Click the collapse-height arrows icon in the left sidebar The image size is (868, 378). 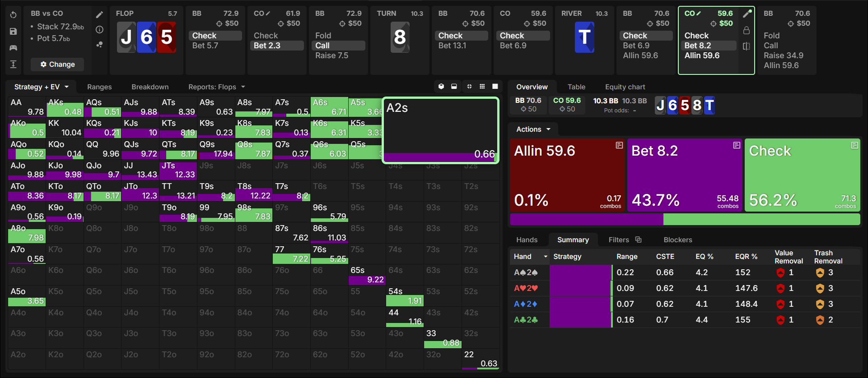click(x=13, y=64)
